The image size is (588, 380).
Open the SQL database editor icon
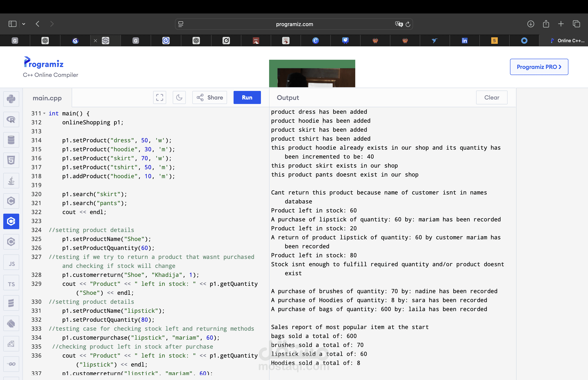11,140
